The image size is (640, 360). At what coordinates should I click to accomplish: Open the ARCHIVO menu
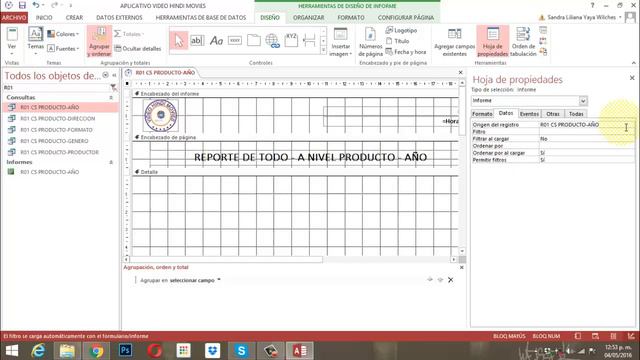(x=14, y=18)
